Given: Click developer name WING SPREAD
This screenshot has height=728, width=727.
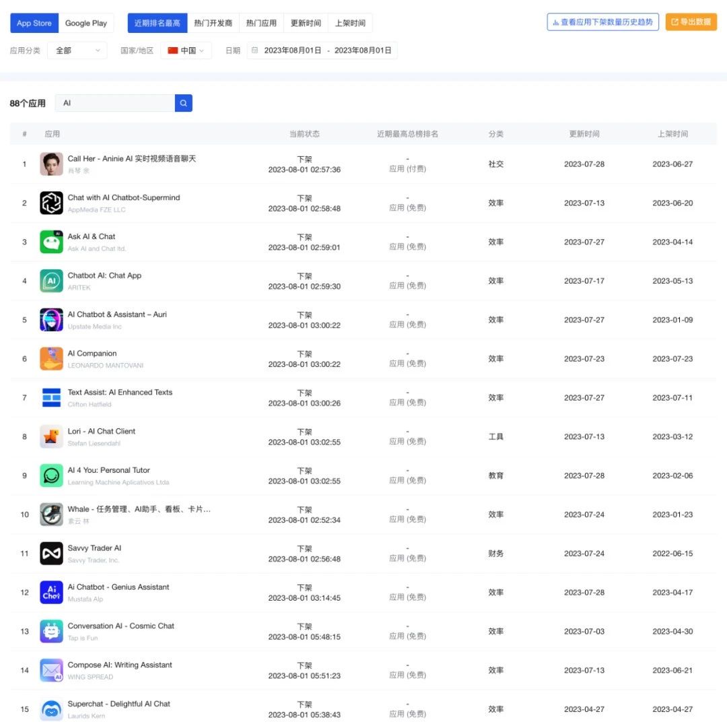Looking at the screenshot, I should point(90,677).
